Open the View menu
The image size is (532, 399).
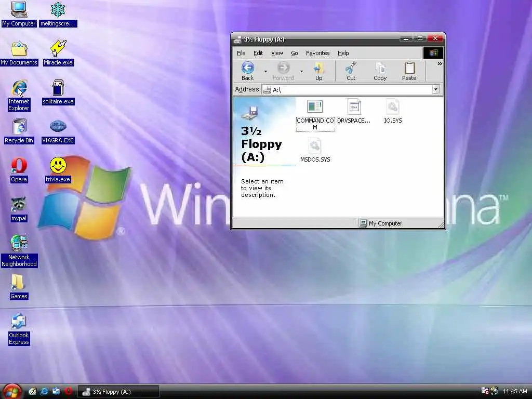pos(277,54)
